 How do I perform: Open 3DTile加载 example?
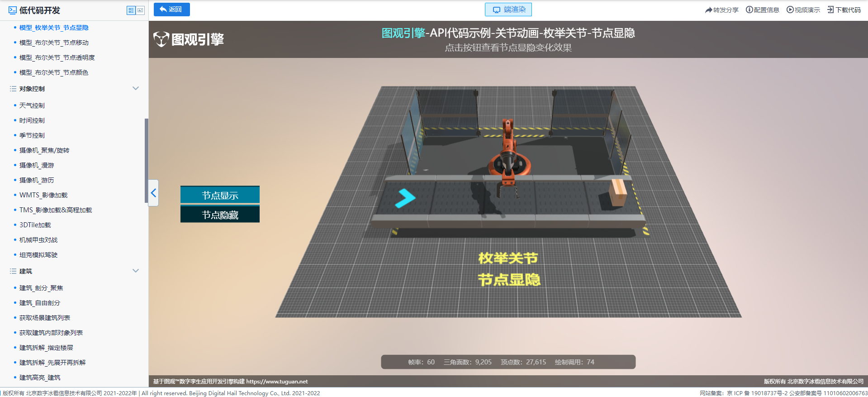pos(35,225)
